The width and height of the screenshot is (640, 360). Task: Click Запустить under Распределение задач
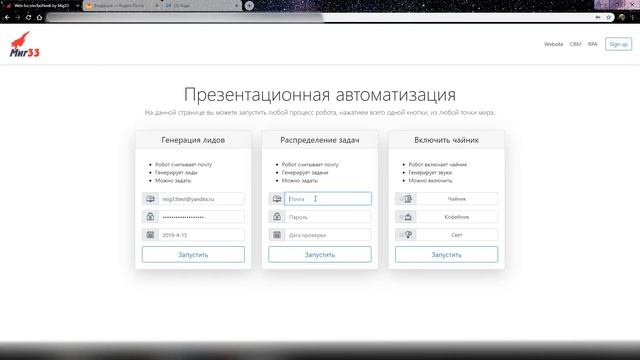point(320,255)
